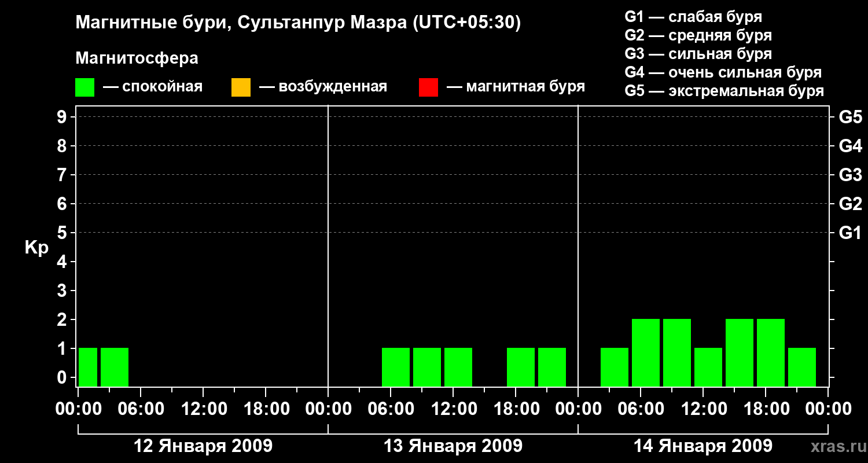This screenshot has width=868, height=463.
Task: Click the last green bar on 14 Января
Action: 802,367
